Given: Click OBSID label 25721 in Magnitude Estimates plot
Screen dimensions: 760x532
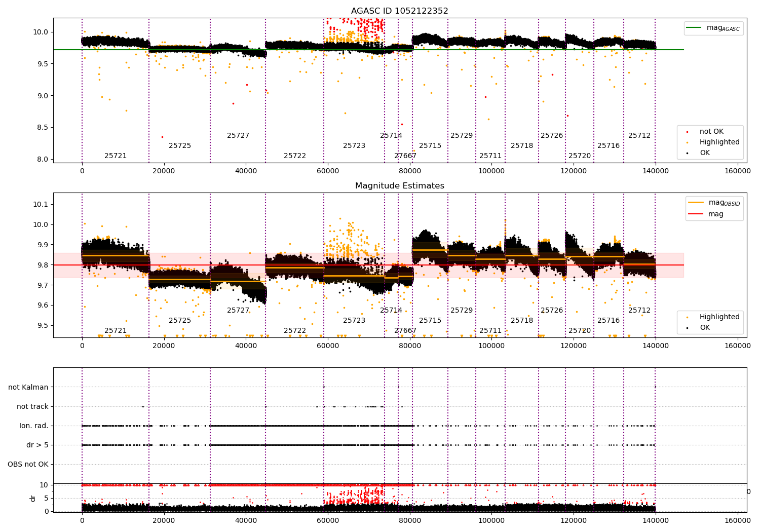Looking at the screenshot, I should [x=116, y=331].
